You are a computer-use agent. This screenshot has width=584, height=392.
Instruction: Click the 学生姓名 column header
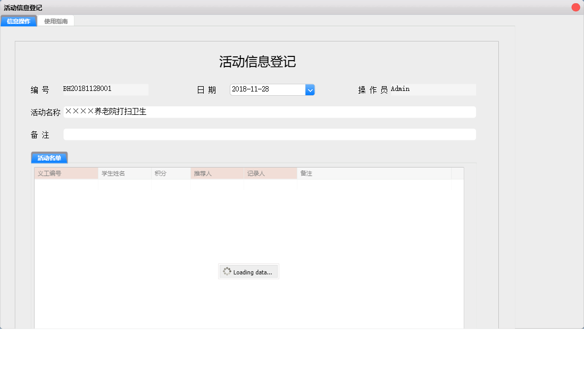(124, 173)
